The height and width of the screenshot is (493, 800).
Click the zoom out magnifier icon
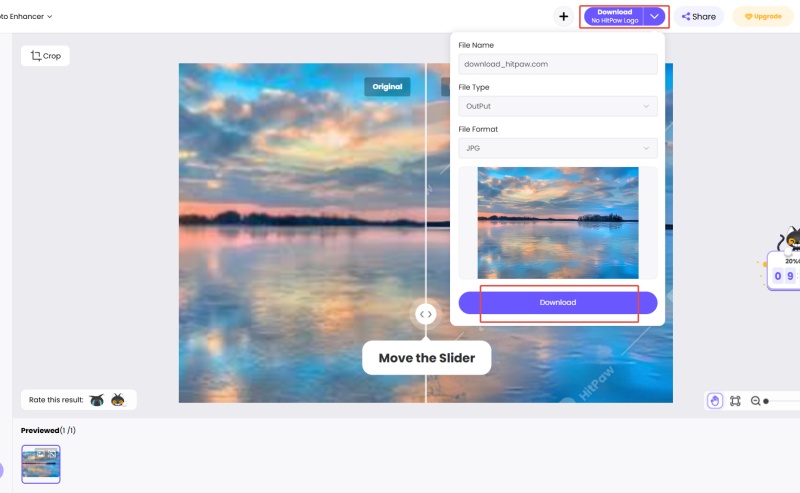coord(755,401)
